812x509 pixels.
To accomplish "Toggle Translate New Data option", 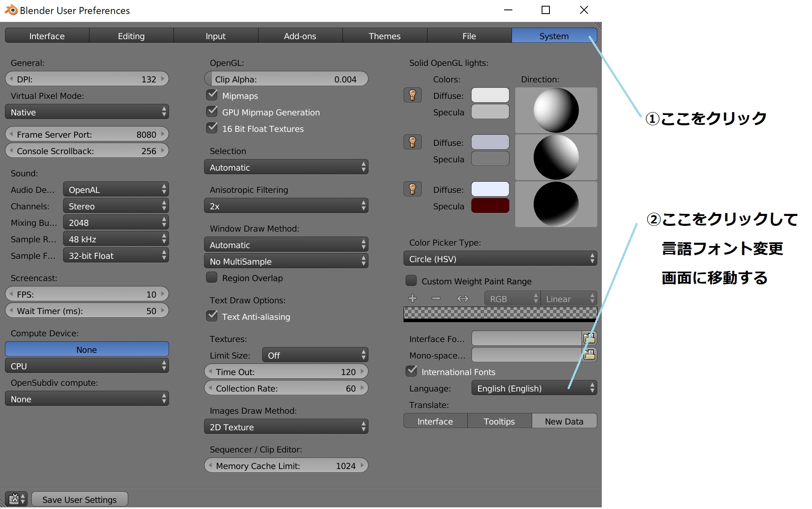I will (564, 421).
